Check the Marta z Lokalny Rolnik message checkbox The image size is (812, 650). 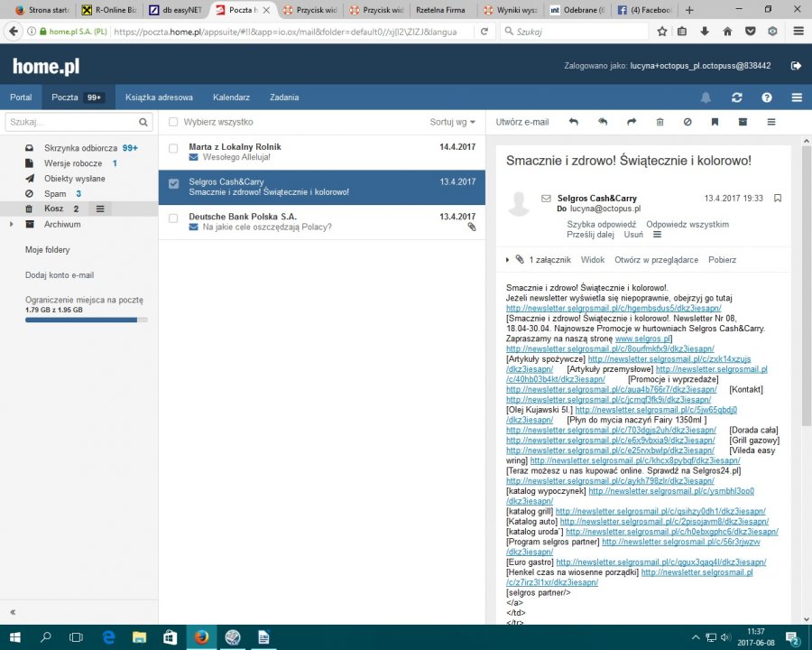(x=173, y=148)
